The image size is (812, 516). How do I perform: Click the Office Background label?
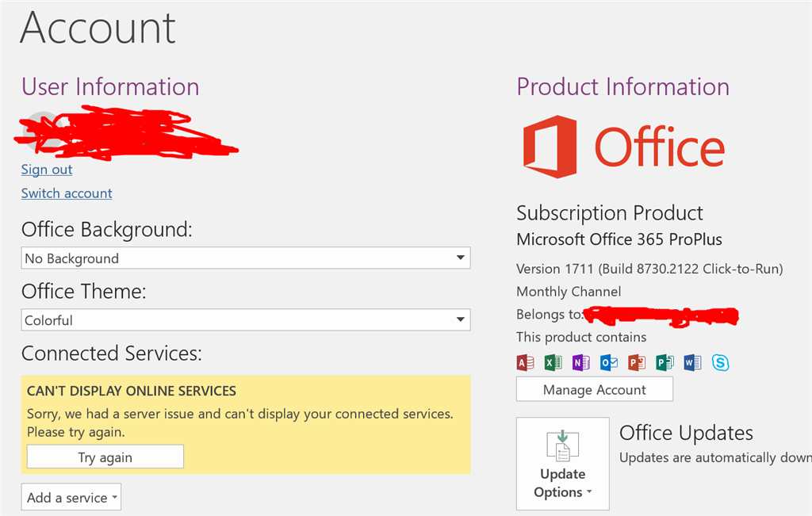click(107, 229)
